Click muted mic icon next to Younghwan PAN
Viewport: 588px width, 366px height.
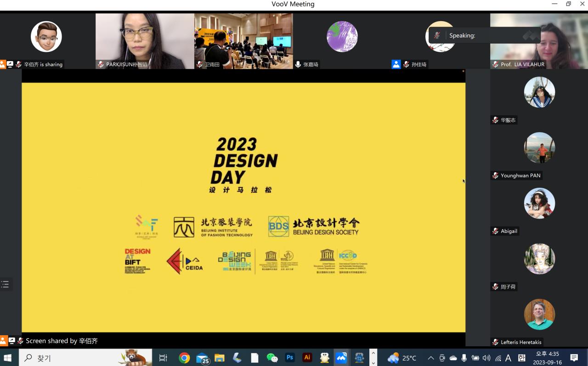click(x=495, y=176)
